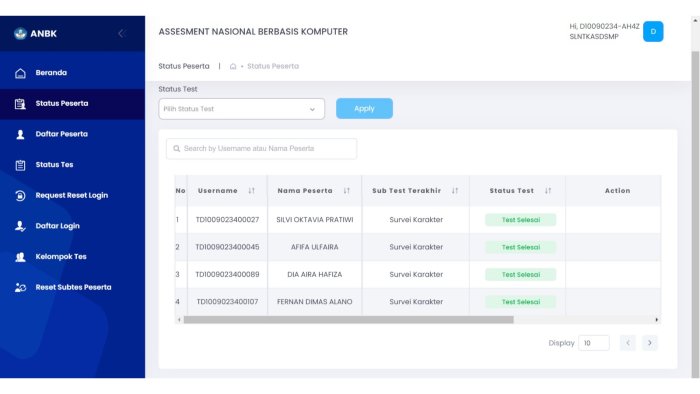The width and height of the screenshot is (700, 394).
Task: Open Status Tes menu item
Action: coord(72,165)
